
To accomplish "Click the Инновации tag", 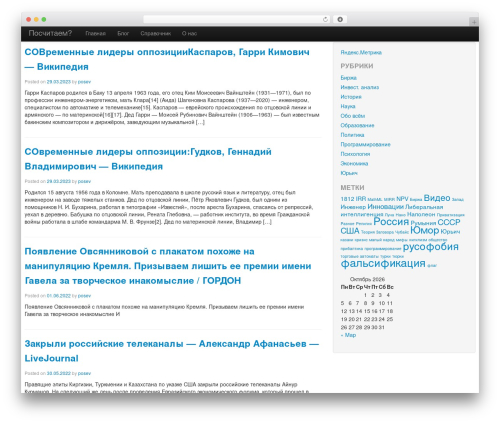I will 385,207.
